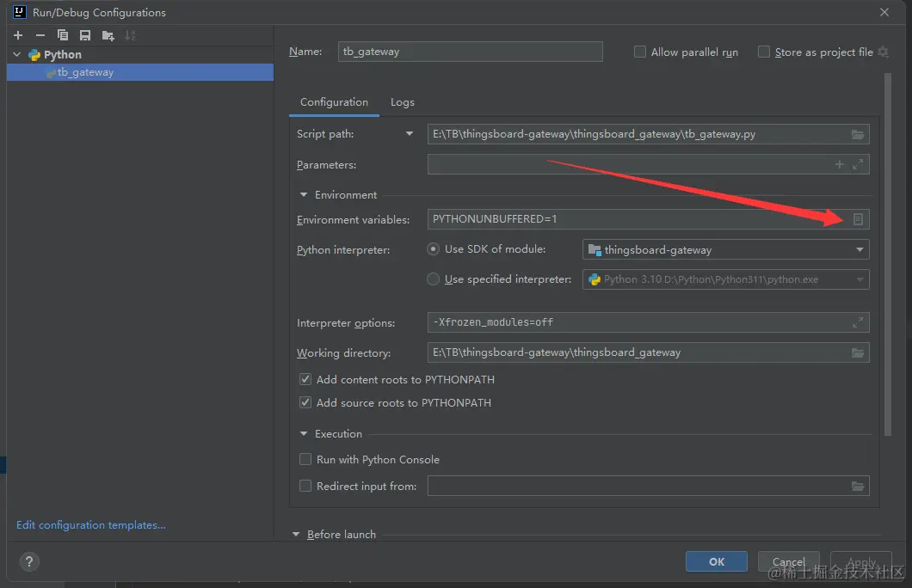This screenshot has width=912, height=588.
Task: Insert a macro with the Parameters plus icon
Action: click(839, 164)
